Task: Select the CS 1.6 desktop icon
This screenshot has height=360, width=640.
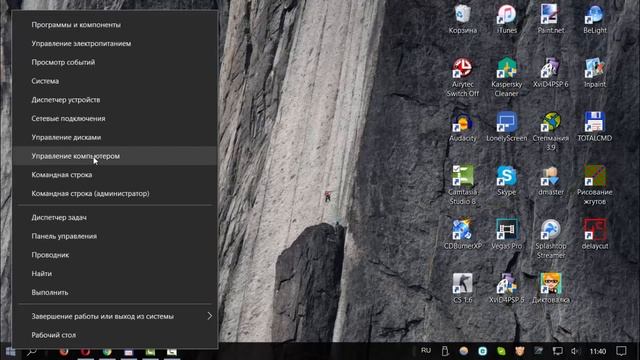Action: (x=462, y=289)
